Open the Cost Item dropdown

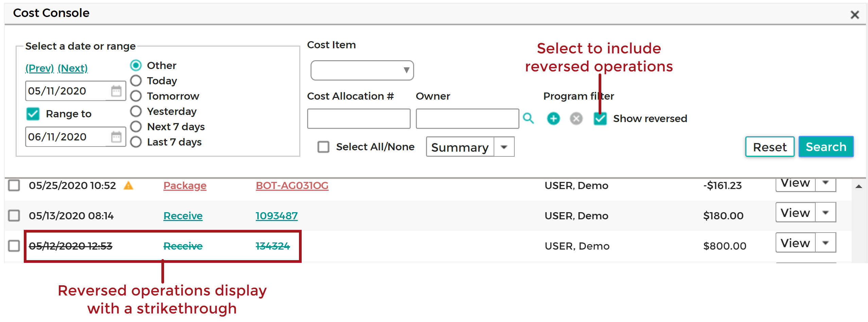click(x=362, y=70)
